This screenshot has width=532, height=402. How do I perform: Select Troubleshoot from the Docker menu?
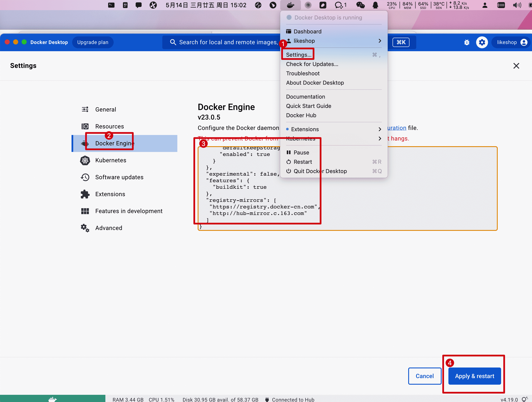click(334, 73)
